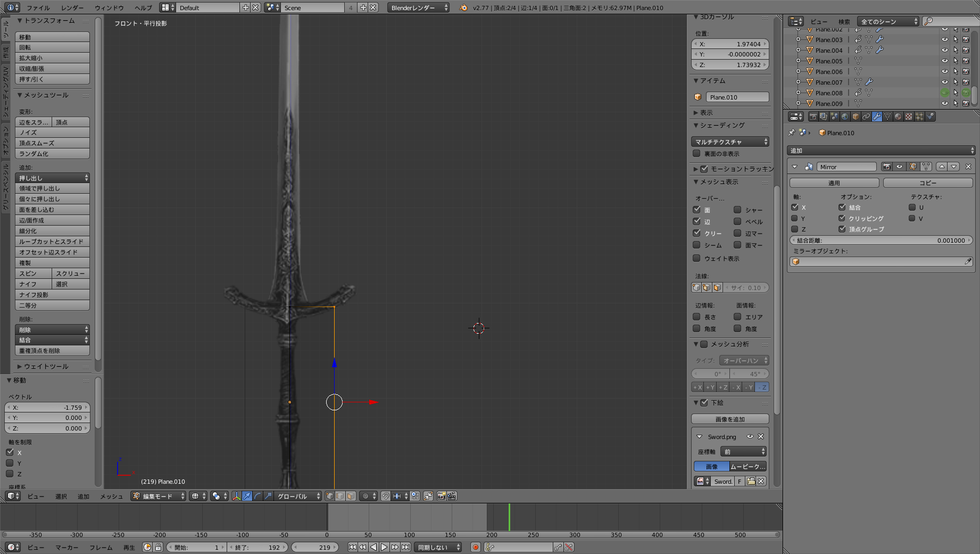Toggle the 結合 option checkbox

[x=842, y=207]
